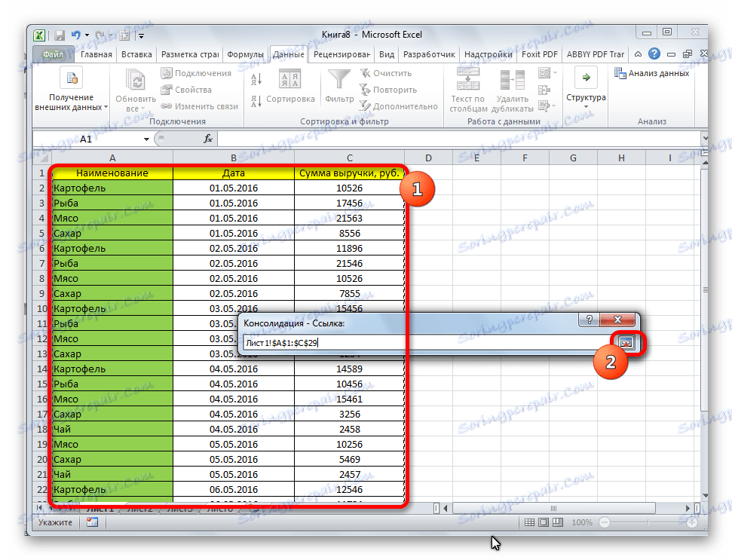The width and height of the screenshot is (732, 560).
Task: Sort Z to A descending icon
Action: coord(256,101)
